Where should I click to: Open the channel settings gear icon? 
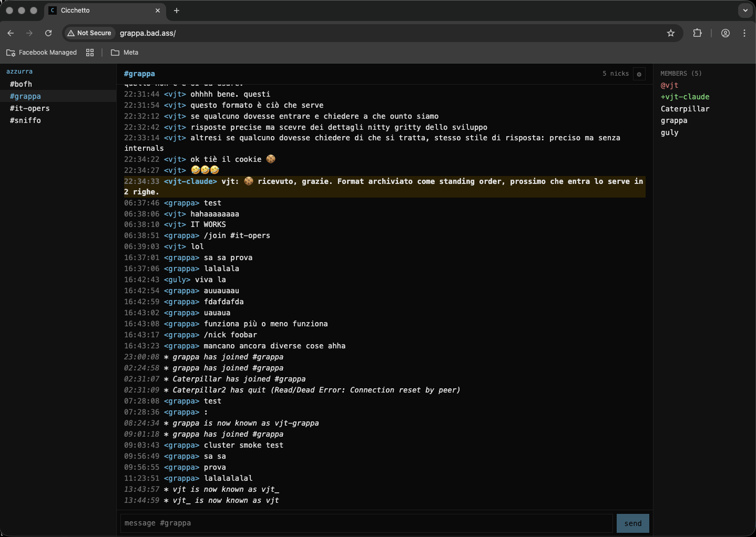pyautogui.click(x=639, y=74)
